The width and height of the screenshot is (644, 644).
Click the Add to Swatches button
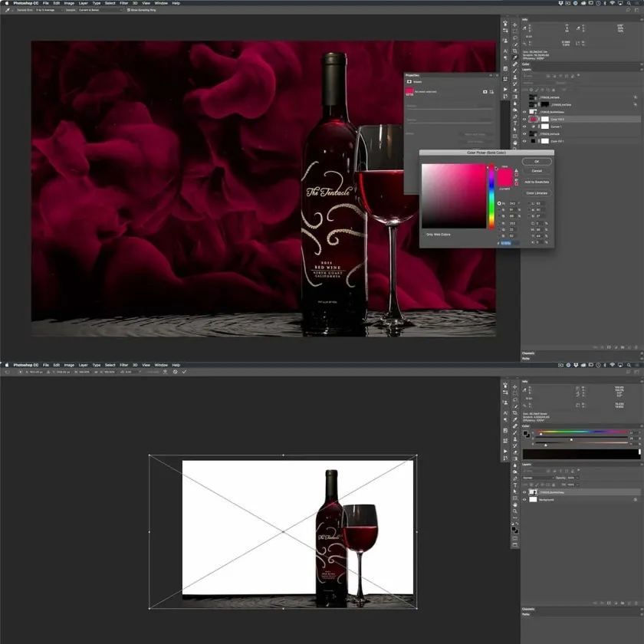[537, 182]
